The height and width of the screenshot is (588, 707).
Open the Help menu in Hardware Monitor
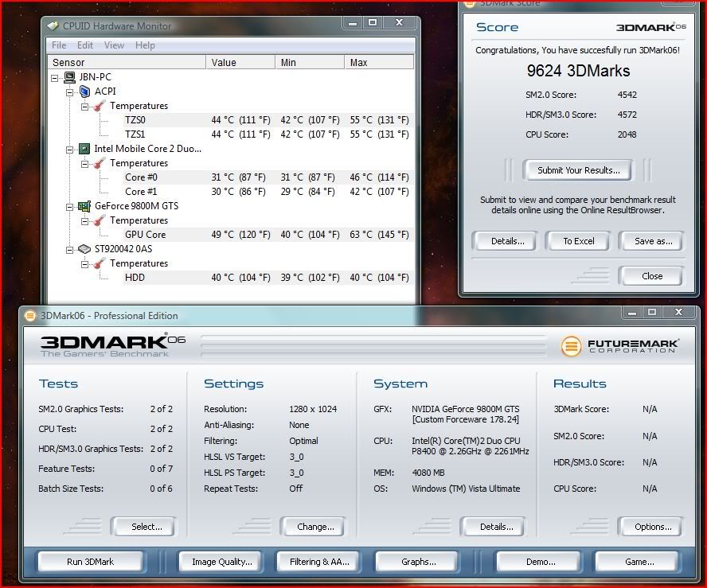[145, 45]
